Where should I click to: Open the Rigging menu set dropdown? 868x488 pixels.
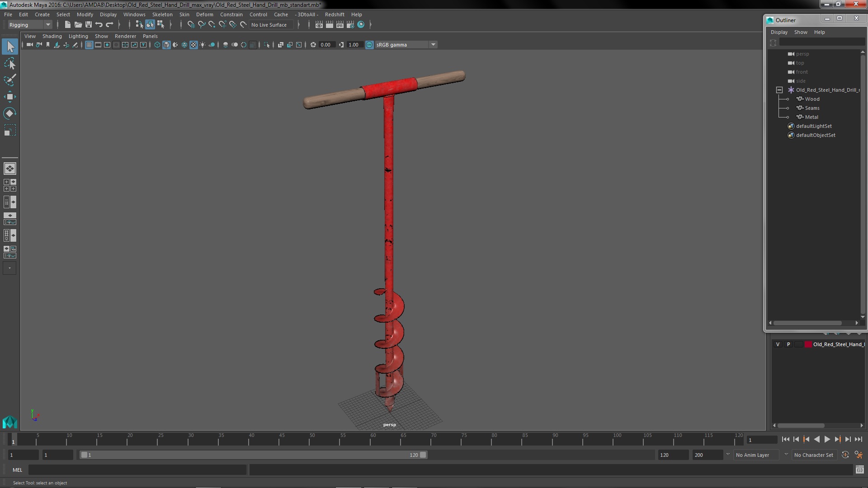[x=30, y=25]
